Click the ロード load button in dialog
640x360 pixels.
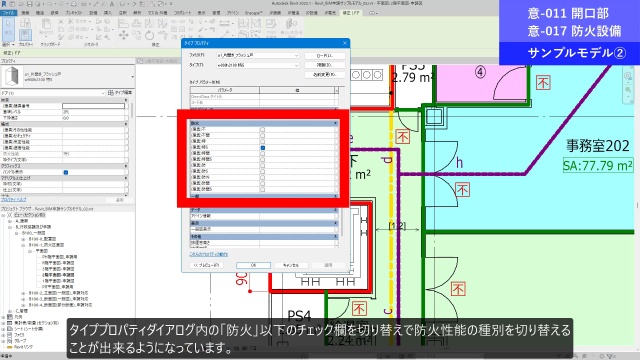coord(325,56)
